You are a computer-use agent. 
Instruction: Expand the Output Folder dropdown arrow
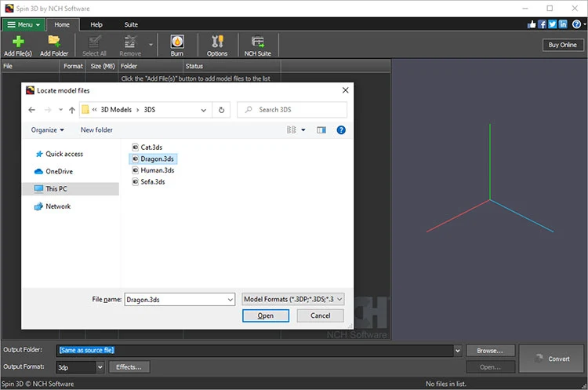point(458,351)
